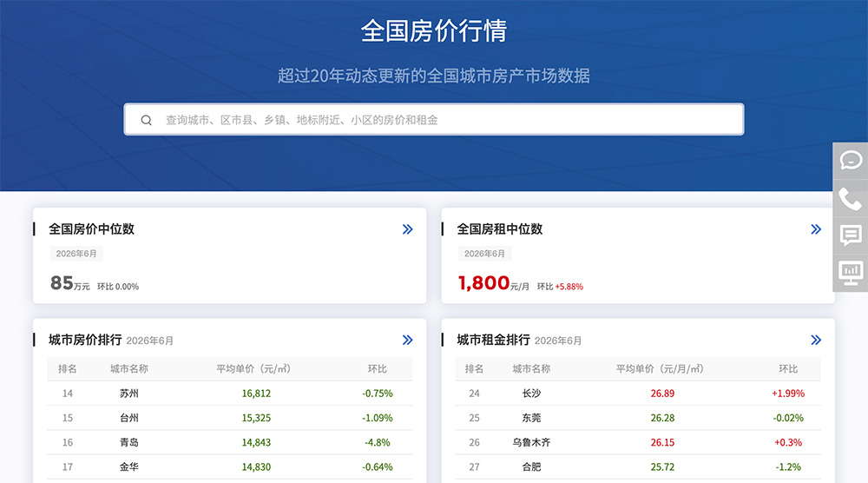Click the search magnifier icon
The height and width of the screenshot is (483, 868).
tap(146, 120)
